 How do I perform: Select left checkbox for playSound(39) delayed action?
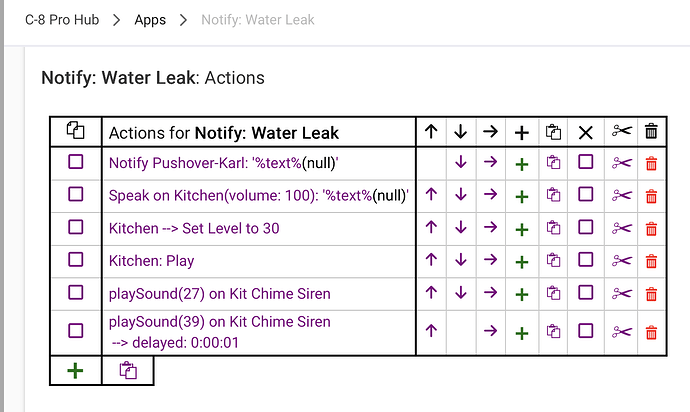click(x=76, y=331)
